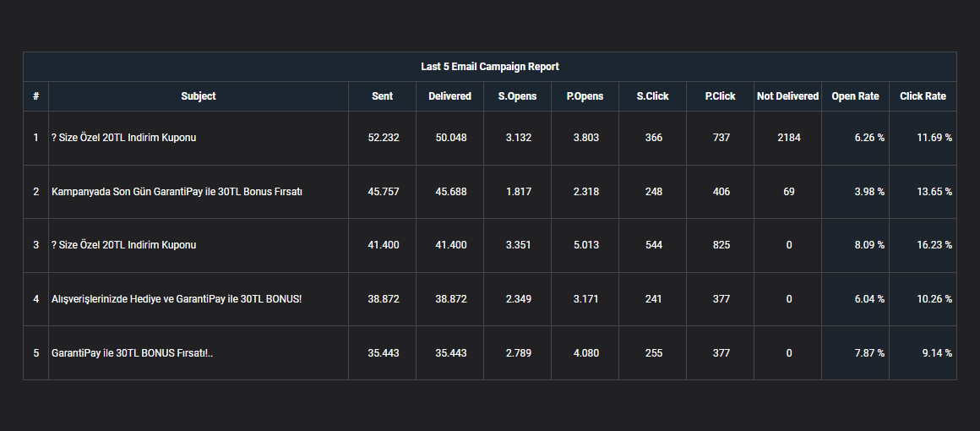Click the Last 5 Email Campaign Report title
980x431 pixels.
(x=490, y=66)
